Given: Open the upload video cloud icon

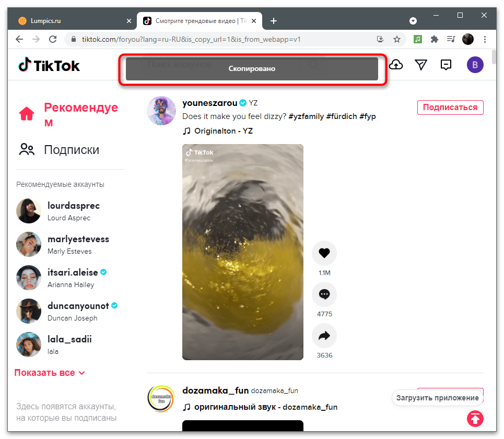Looking at the screenshot, I should (396, 65).
